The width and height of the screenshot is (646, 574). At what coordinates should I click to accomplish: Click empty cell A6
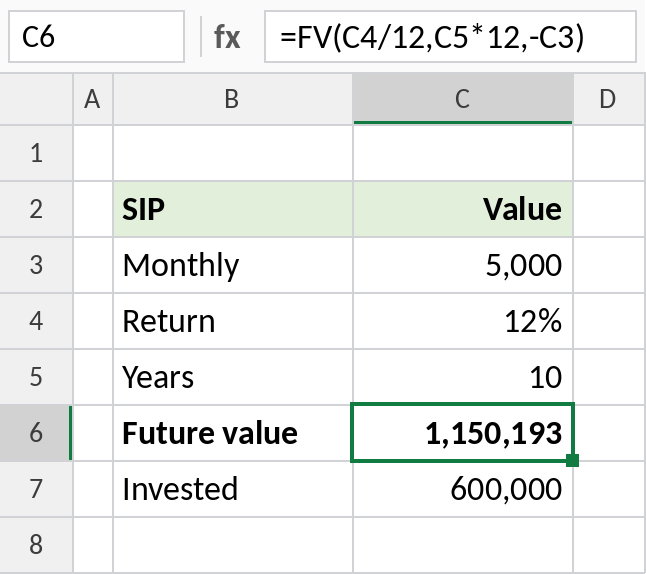click(93, 433)
